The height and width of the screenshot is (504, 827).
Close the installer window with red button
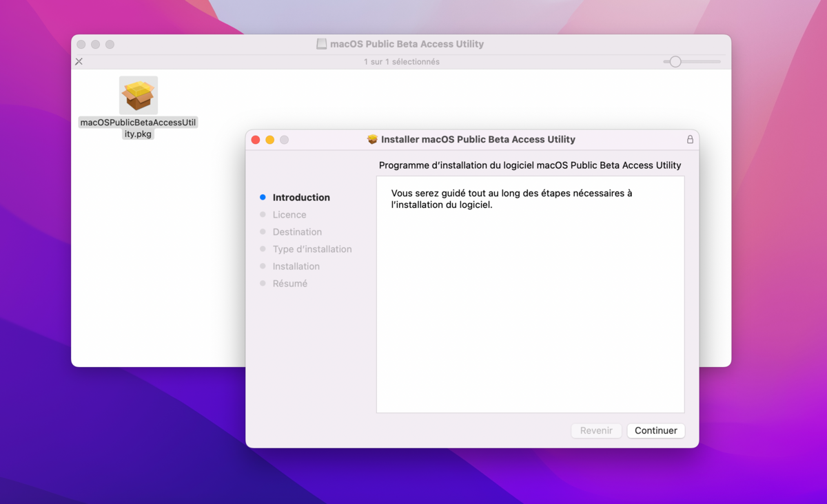coord(256,140)
